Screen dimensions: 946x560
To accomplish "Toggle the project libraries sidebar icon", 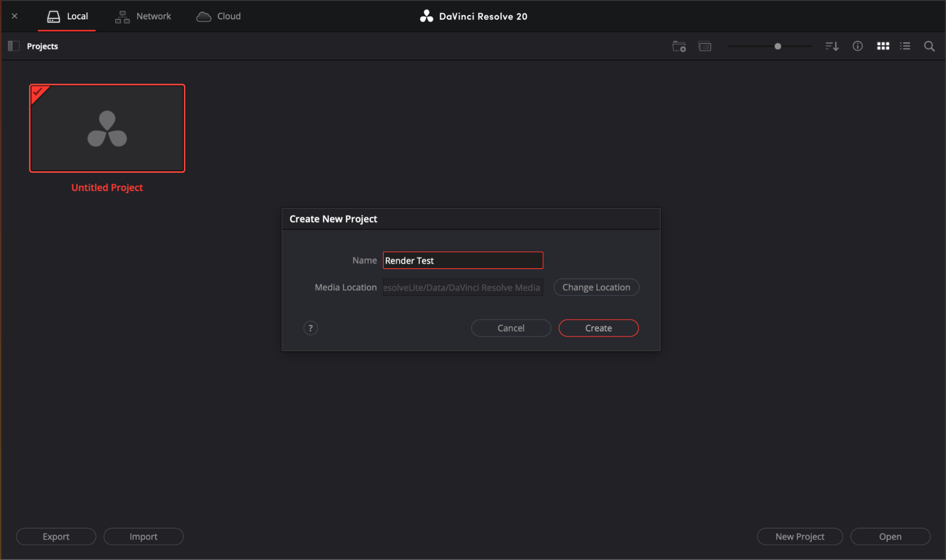I will [x=14, y=46].
